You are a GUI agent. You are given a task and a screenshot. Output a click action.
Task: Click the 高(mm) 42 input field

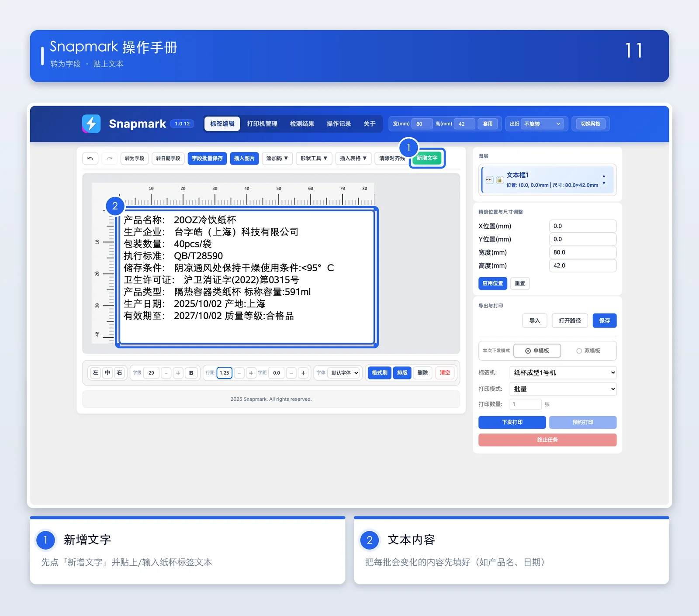click(464, 124)
